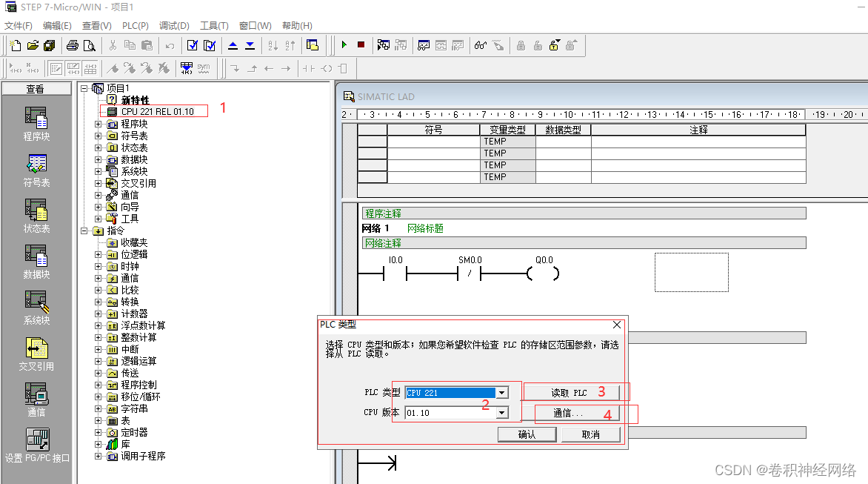868x484 pixels.
Task: Click the 程序注释 comment field
Action: pos(584,213)
